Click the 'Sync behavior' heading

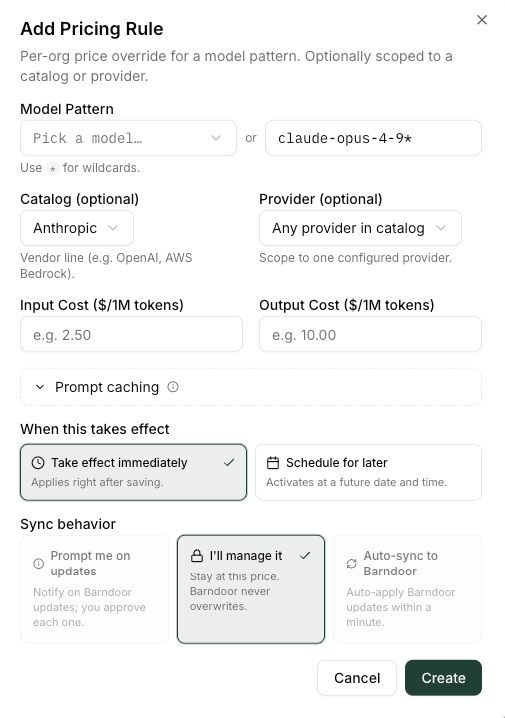[x=68, y=524]
